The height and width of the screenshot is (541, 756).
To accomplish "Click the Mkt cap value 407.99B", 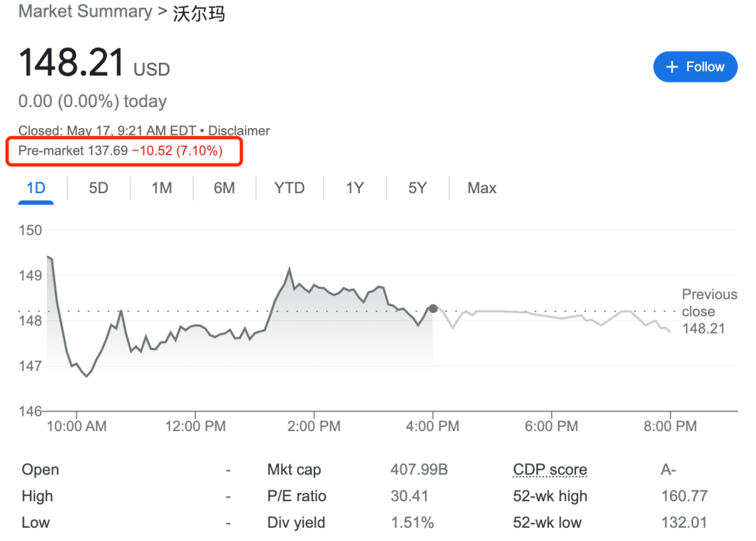I will tap(419, 469).
